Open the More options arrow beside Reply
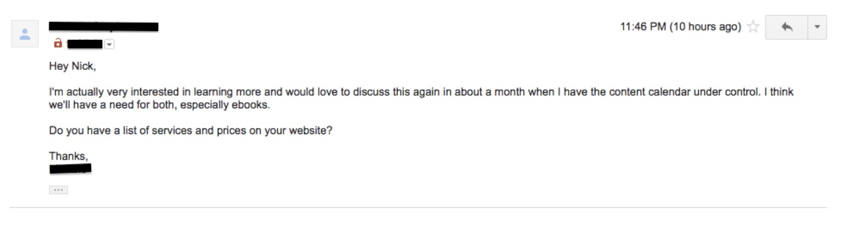The height and width of the screenshot is (228, 868). click(x=817, y=27)
